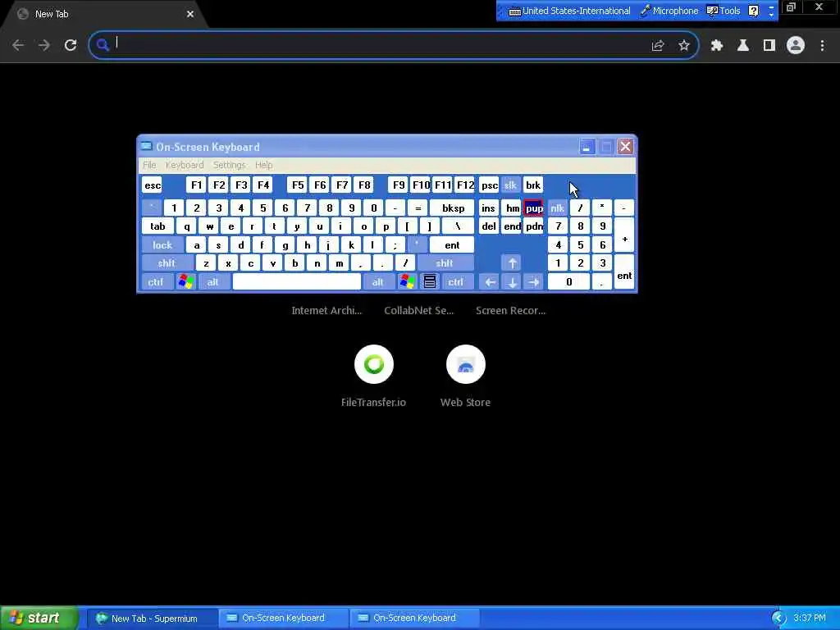840x630 pixels.
Task: Open language bar help question icon
Action: pyautogui.click(x=754, y=11)
